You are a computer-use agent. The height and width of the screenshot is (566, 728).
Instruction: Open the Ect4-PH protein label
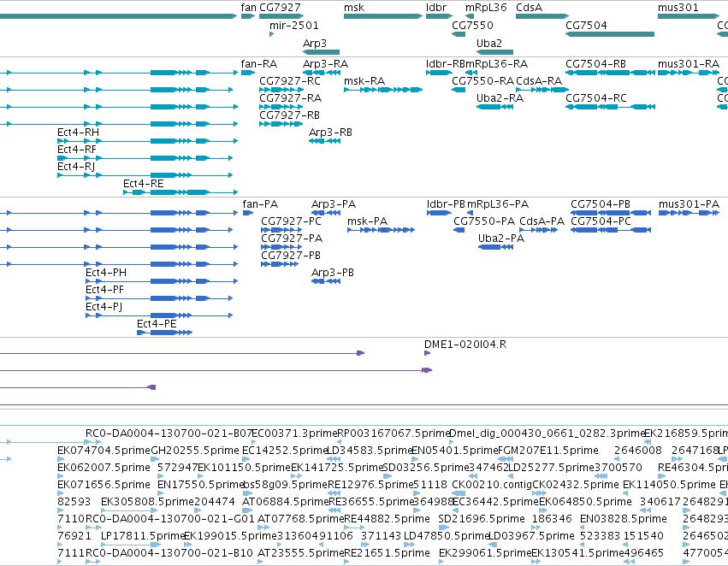point(106,273)
